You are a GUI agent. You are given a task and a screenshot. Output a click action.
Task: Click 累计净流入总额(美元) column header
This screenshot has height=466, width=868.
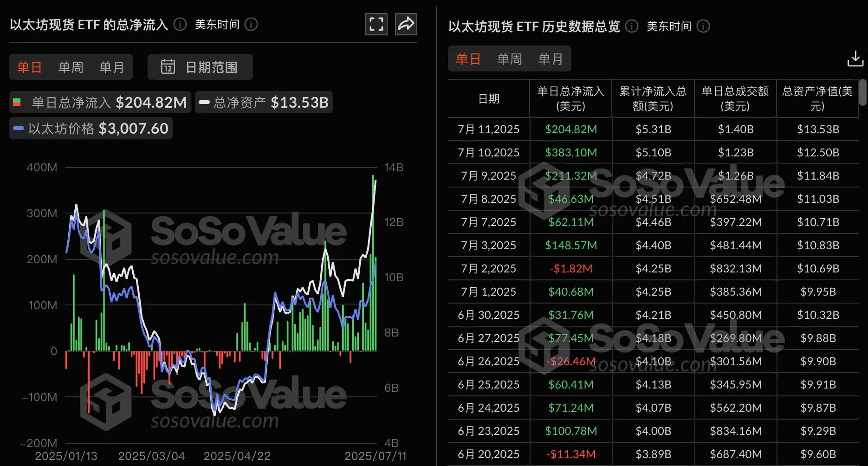pyautogui.click(x=653, y=98)
